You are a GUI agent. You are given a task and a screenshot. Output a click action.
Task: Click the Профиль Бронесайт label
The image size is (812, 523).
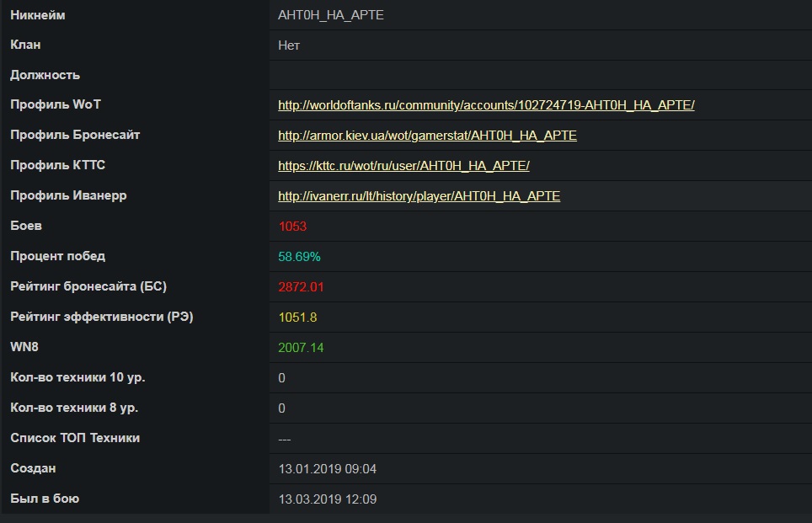[75, 135]
